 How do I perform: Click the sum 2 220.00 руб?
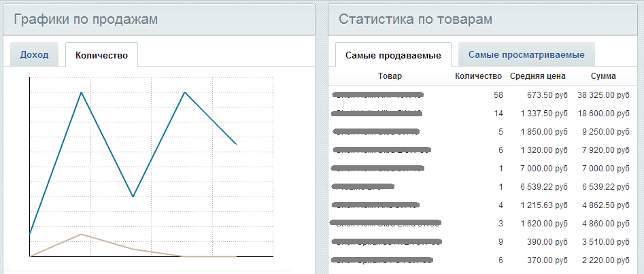click(605, 260)
